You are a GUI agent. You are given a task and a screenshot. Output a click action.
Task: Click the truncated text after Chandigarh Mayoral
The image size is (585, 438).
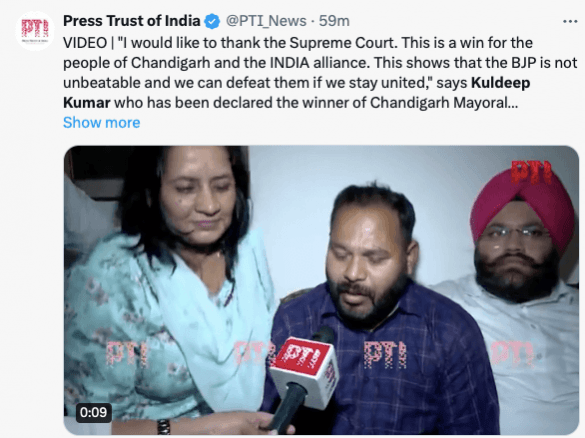[x=514, y=103]
